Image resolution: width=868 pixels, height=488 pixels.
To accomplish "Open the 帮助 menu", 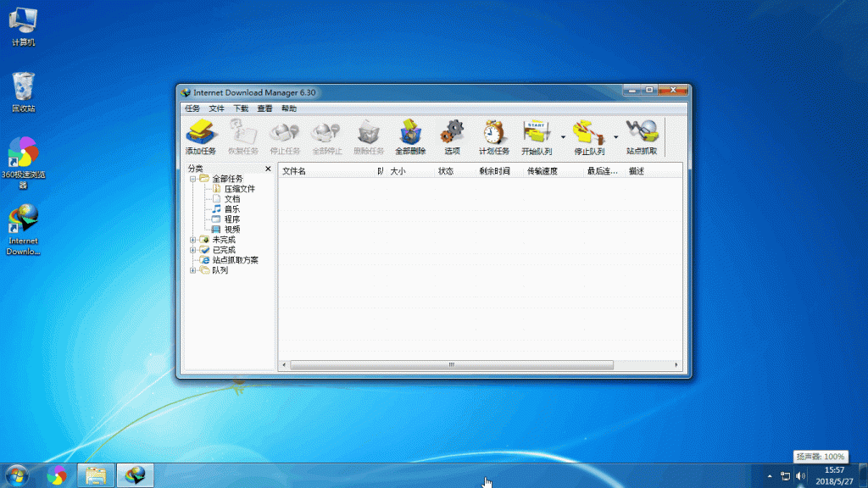I will (x=289, y=108).
